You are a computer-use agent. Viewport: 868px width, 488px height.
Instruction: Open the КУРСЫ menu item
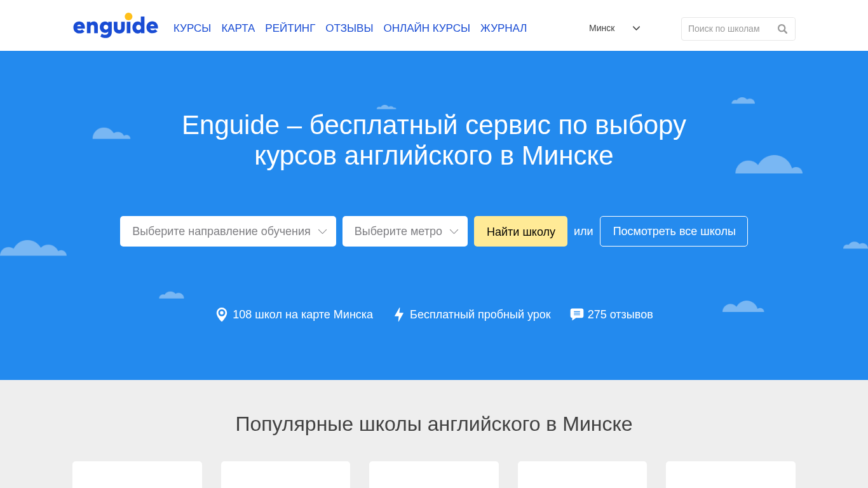coord(192,29)
